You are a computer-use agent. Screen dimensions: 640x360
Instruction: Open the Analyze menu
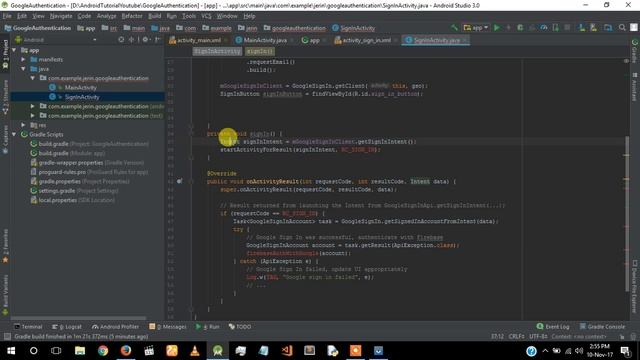pos(106,16)
